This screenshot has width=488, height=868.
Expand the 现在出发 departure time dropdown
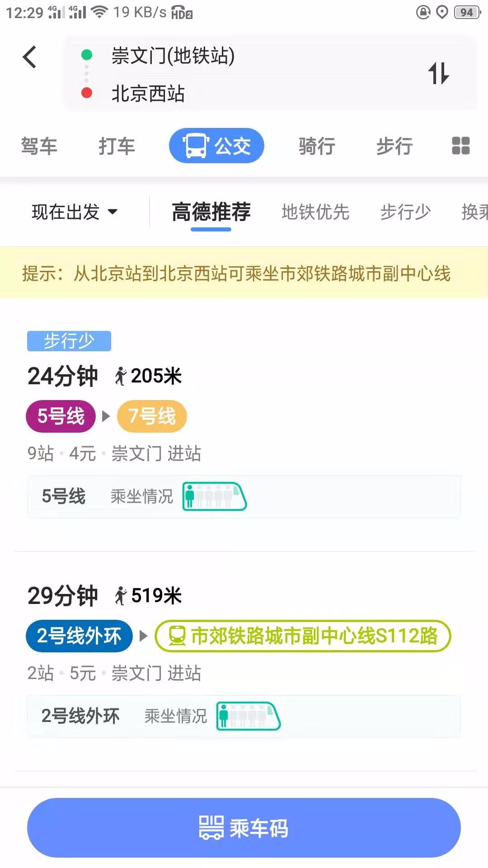tap(75, 212)
